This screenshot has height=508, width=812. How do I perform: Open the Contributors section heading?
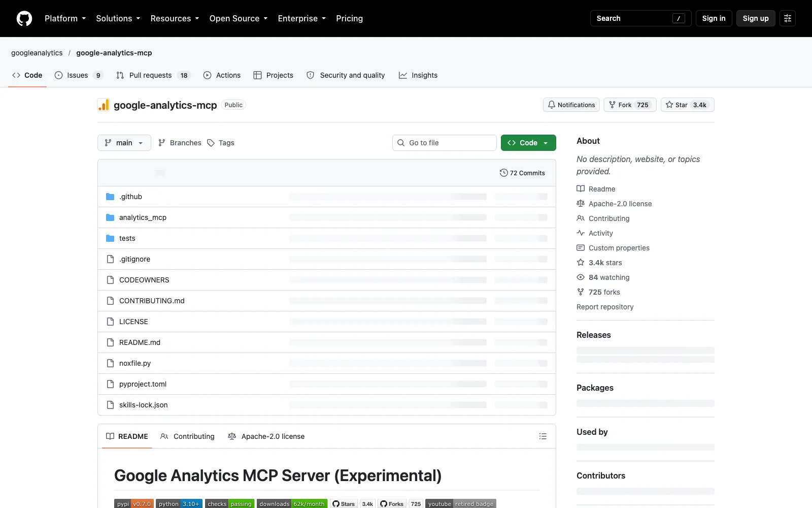601,475
